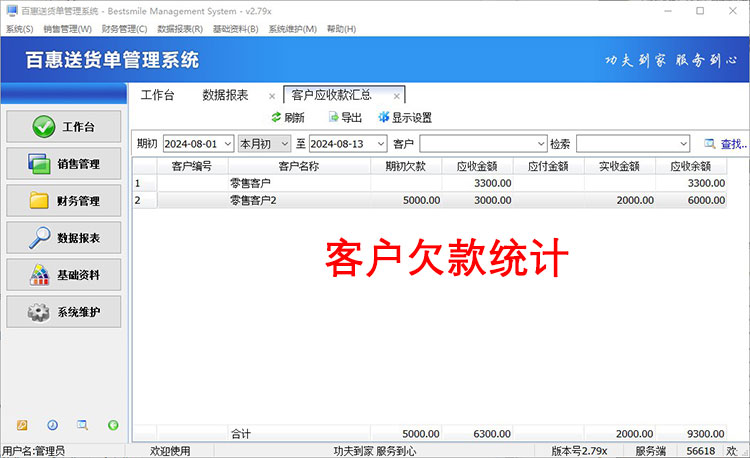Expand the 检索 search dropdown
Viewport: 750px width, 458px height.
point(684,144)
